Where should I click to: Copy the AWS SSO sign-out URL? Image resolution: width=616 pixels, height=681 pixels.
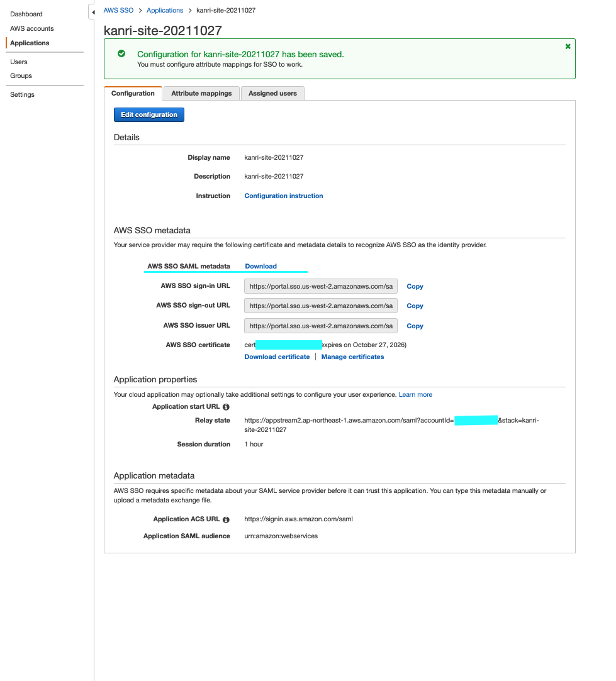[415, 306]
